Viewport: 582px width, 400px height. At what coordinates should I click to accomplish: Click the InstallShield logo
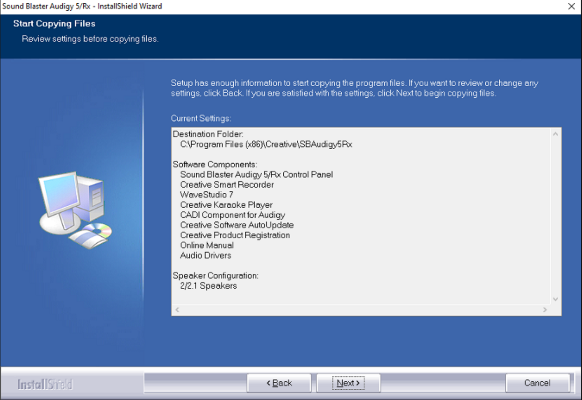click(45, 384)
